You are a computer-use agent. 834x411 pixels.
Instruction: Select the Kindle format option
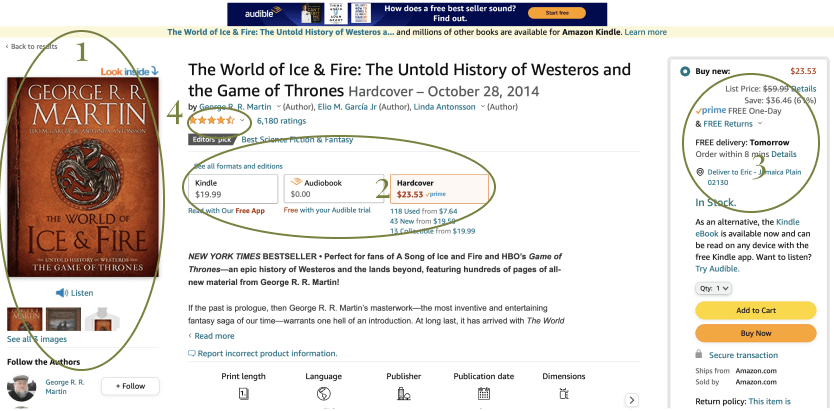232,189
